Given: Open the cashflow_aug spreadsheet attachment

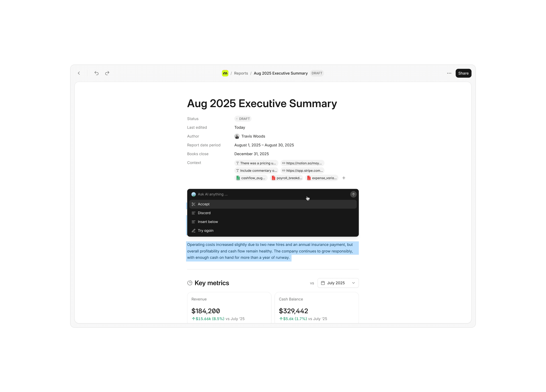Looking at the screenshot, I should click(x=251, y=178).
